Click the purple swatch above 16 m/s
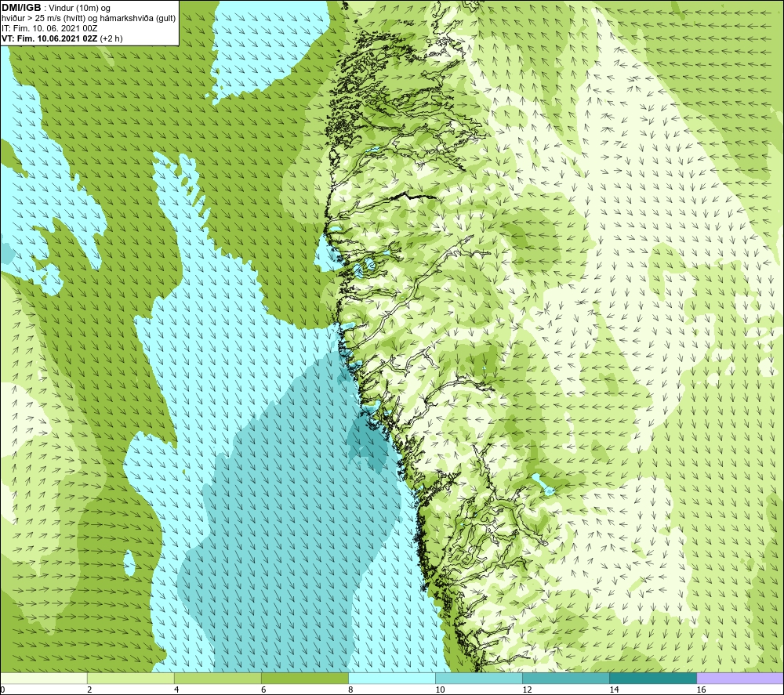Image resolution: width=784 pixels, height=695 pixels. click(740, 678)
